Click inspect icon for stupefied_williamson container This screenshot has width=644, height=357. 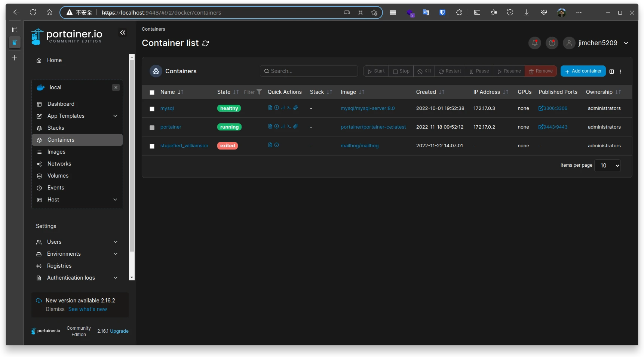[x=277, y=145]
